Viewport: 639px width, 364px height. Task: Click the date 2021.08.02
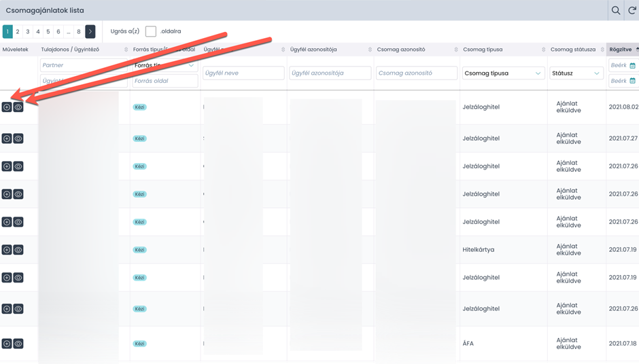pyautogui.click(x=623, y=107)
